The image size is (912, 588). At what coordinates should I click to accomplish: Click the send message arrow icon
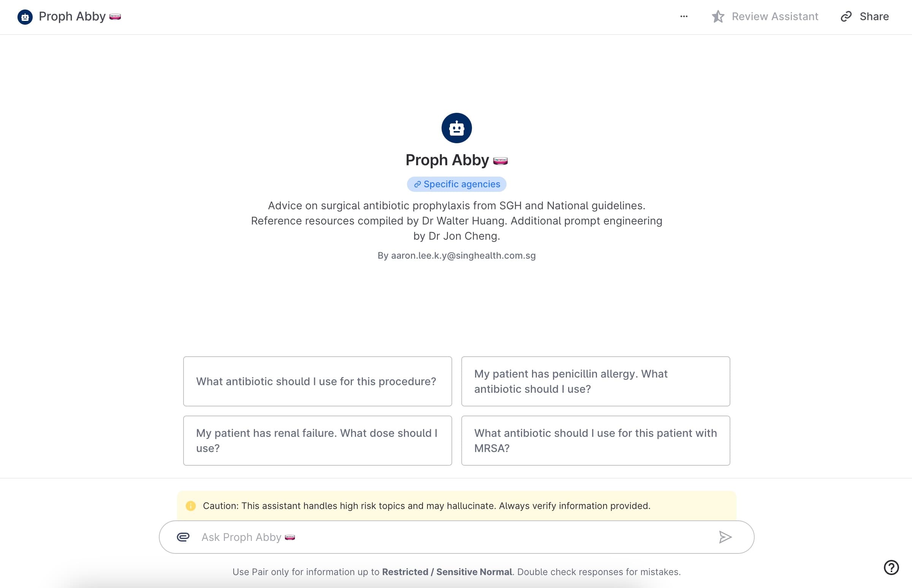[x=725, y=536]
